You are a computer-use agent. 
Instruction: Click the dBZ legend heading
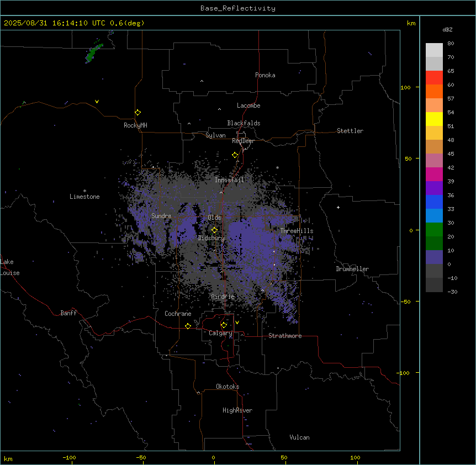447,29
